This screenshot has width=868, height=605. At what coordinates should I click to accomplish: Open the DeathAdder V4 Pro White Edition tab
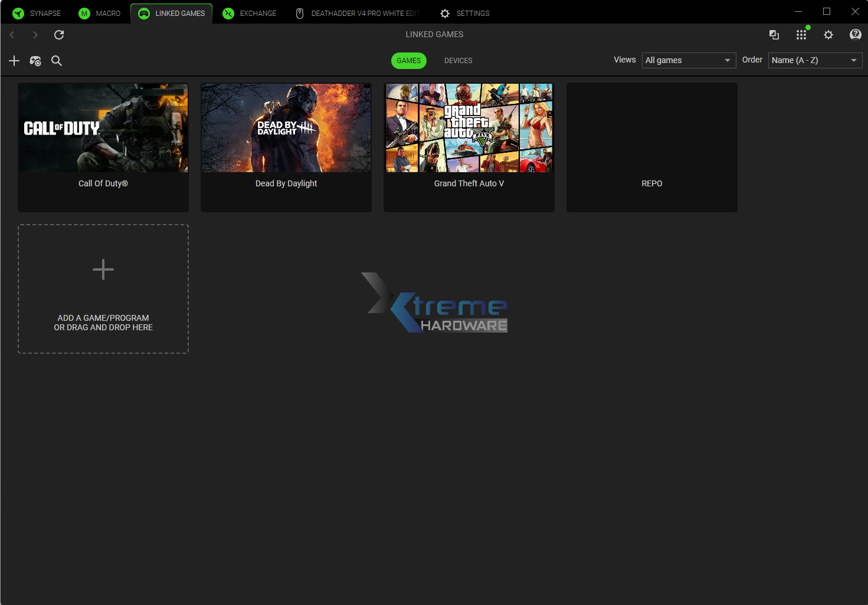pyautogui.click(x=358, y=13)
